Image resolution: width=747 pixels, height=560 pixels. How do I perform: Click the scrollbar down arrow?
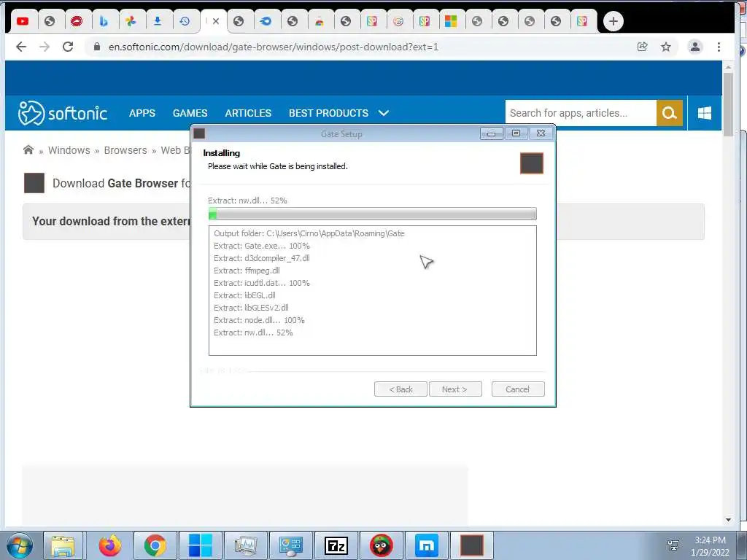[x=728, y=519]
